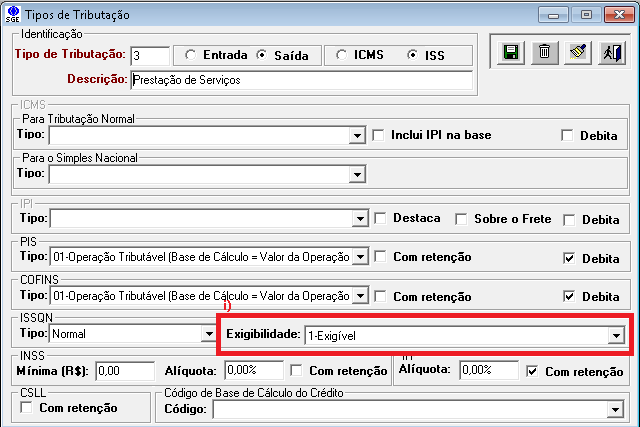Toggle the CSLL Com retenção checkbox
Image resolution: width=640 pixels, height=427 pixels.
(27, 408)
